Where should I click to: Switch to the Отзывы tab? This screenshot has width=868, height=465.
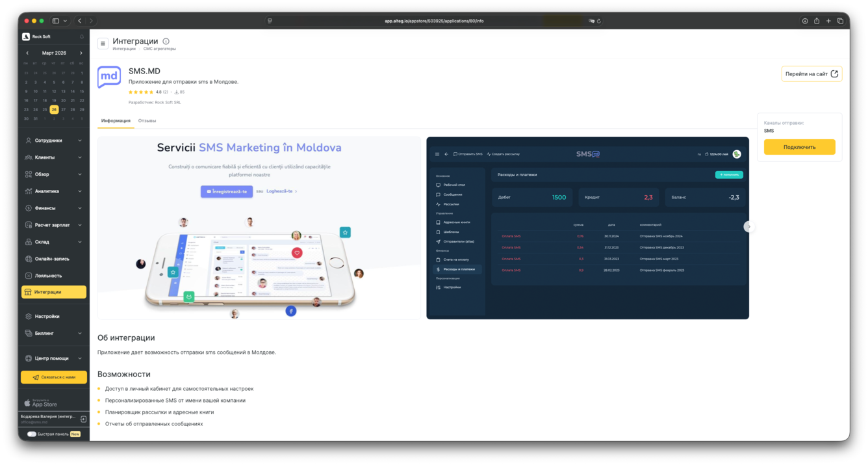pos(147,120)
